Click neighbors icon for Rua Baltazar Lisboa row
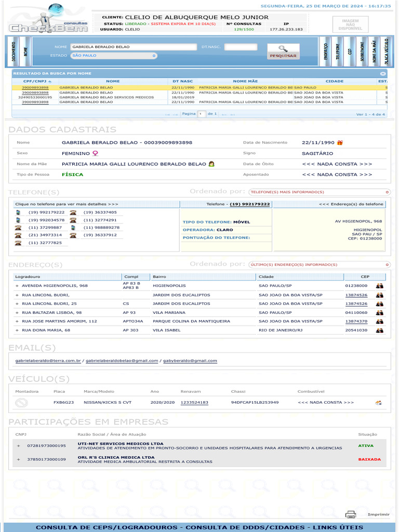This screenshot has height=532, width=399. click(x=380, y=313)
